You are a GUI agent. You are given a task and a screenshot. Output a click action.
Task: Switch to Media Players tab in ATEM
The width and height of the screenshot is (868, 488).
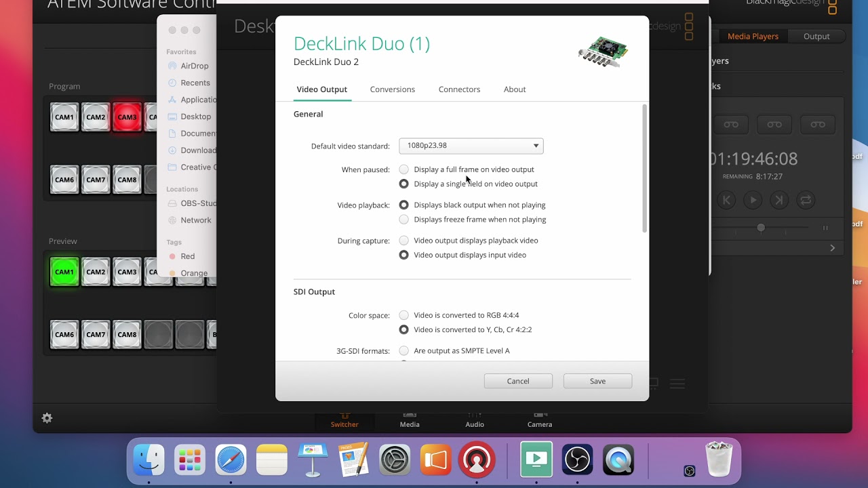(753, 37)
